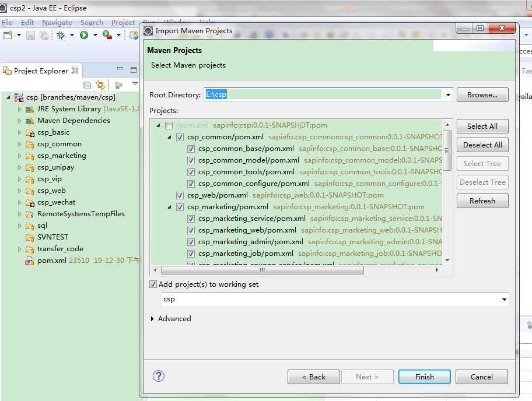The width and height of the screenshot is (532, 401).
Task: Click the Save toolbar icon
Action: (30, 35)
